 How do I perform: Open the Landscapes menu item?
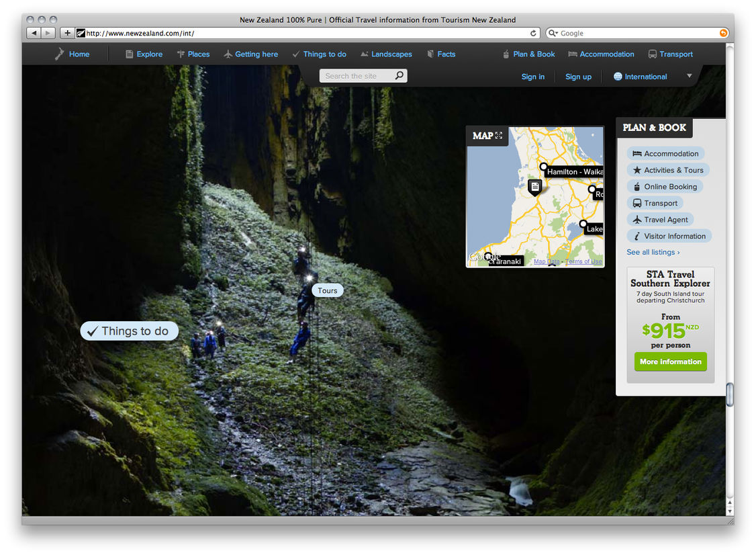click(386, 54)
